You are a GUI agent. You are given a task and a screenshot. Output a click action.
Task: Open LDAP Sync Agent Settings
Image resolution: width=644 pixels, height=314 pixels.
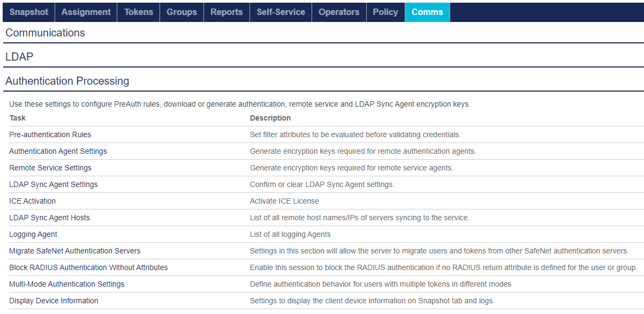54,184
